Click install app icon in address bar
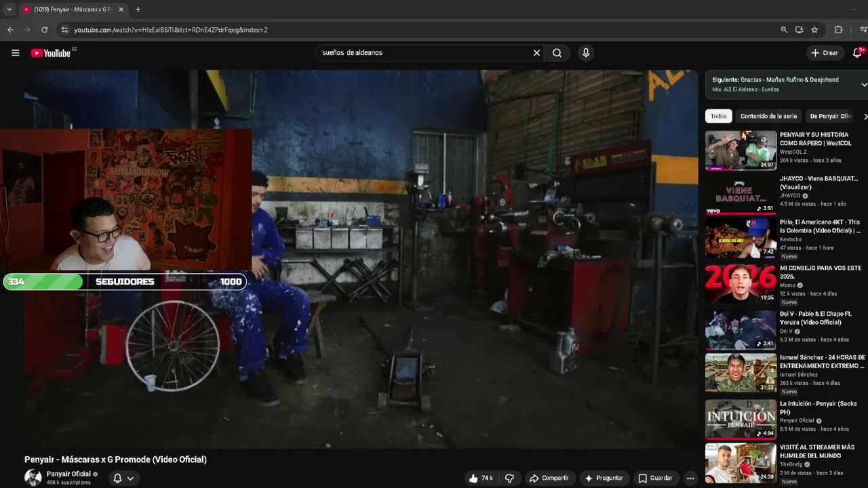 click(x=799, y=30)
